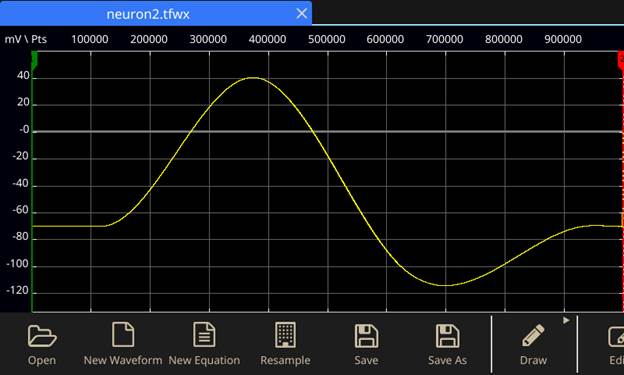Click the Resample tool icon
This screenshot has width=624, height=375.
(285, 335)
